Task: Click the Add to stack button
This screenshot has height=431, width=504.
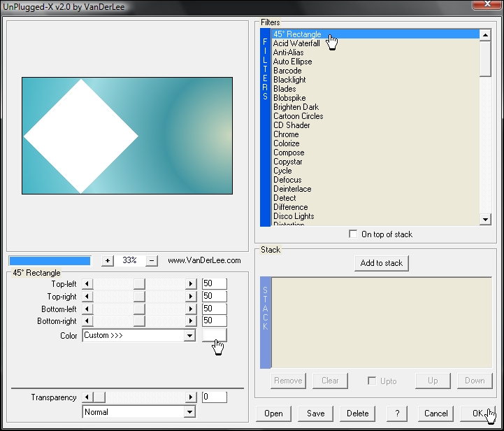Action: 382,263
